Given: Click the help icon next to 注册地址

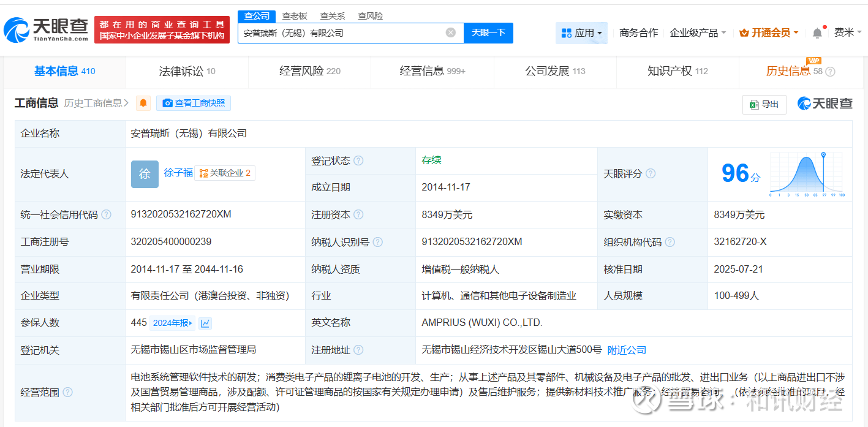Looking at the screenshot, I should click(x=358, y=350).
